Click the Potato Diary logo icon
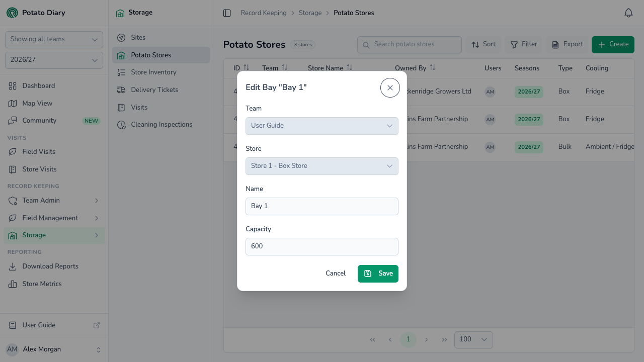 pos(12,13)
